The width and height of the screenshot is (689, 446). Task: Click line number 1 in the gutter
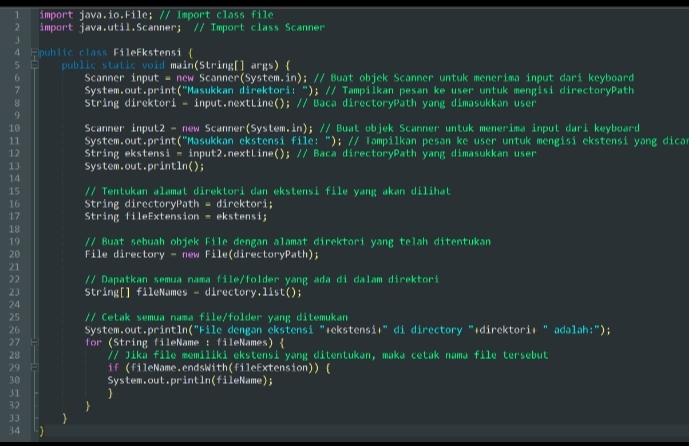tap(16, 14)
